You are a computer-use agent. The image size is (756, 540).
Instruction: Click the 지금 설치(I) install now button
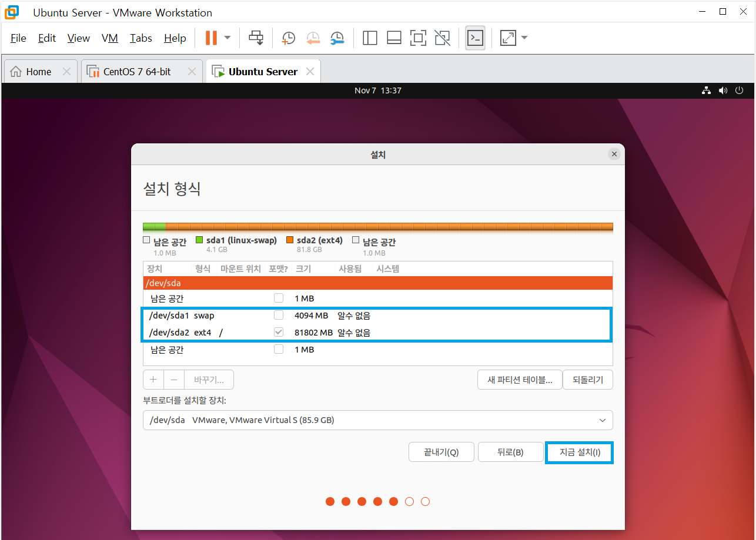tap(580, 452)
